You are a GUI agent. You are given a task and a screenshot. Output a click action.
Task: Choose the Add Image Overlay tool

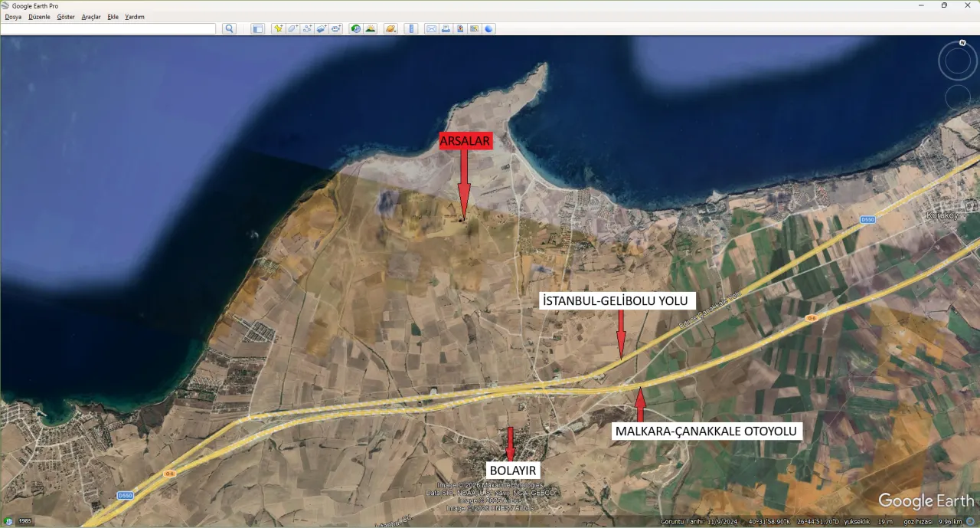click(322, 29)
